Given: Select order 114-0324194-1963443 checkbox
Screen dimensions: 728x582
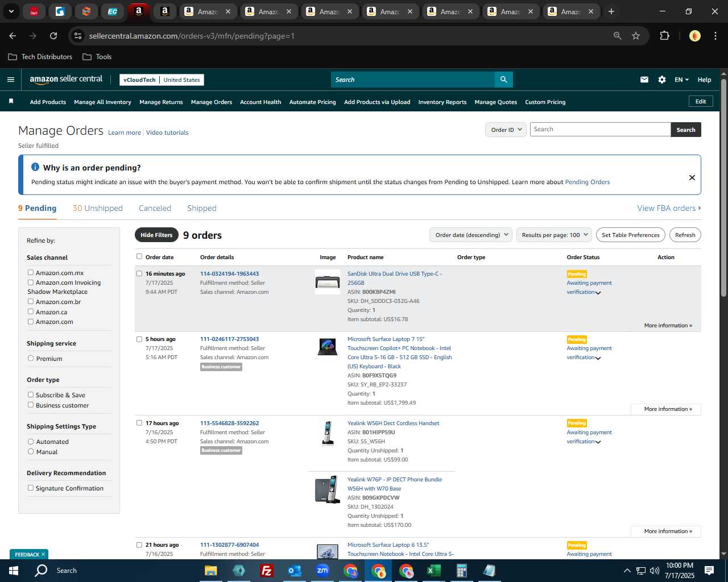Looking at the screenshot, I should [139, 273].
